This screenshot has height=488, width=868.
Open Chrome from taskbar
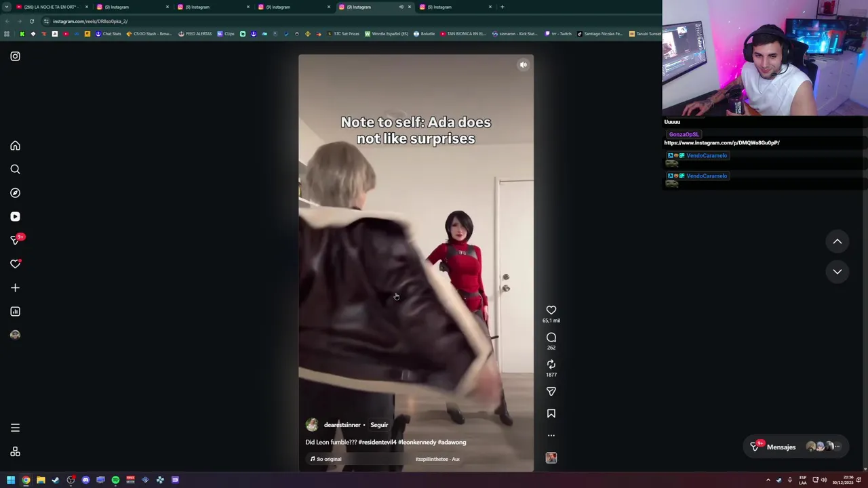click(26, 480)
